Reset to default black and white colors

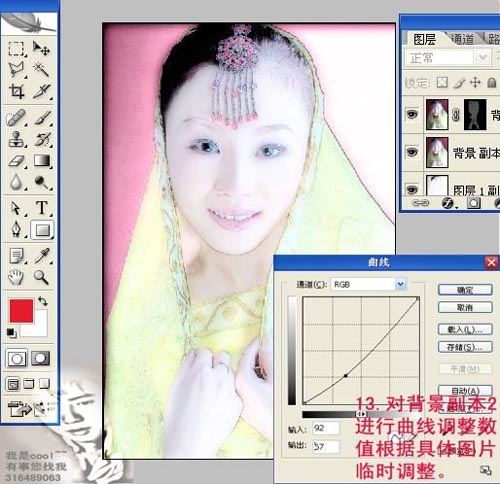(x=11, y=333)
